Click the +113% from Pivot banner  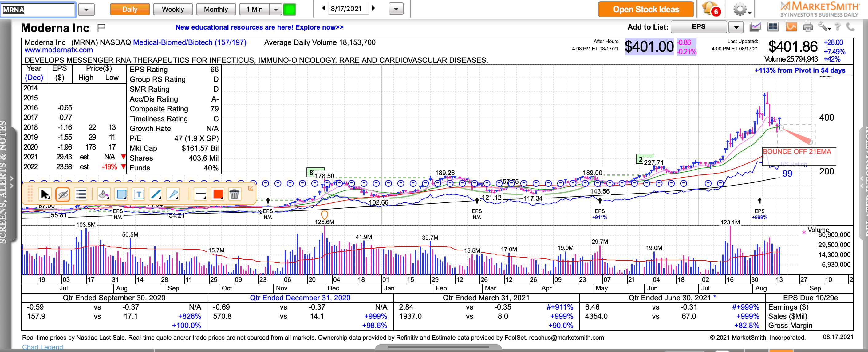(800, 70)
